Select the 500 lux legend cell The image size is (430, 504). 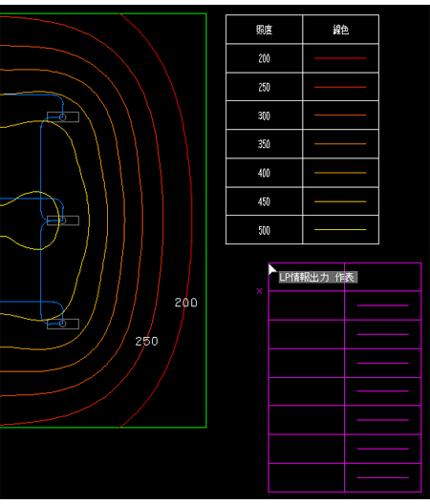click(264, 230)
